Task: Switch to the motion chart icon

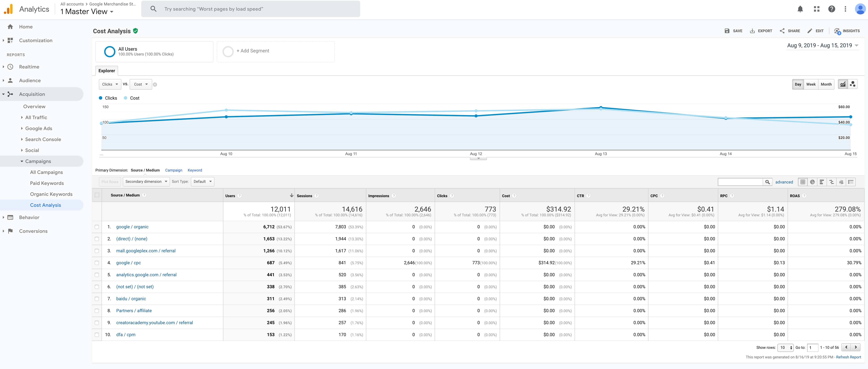Action: [x=852, y=84]
